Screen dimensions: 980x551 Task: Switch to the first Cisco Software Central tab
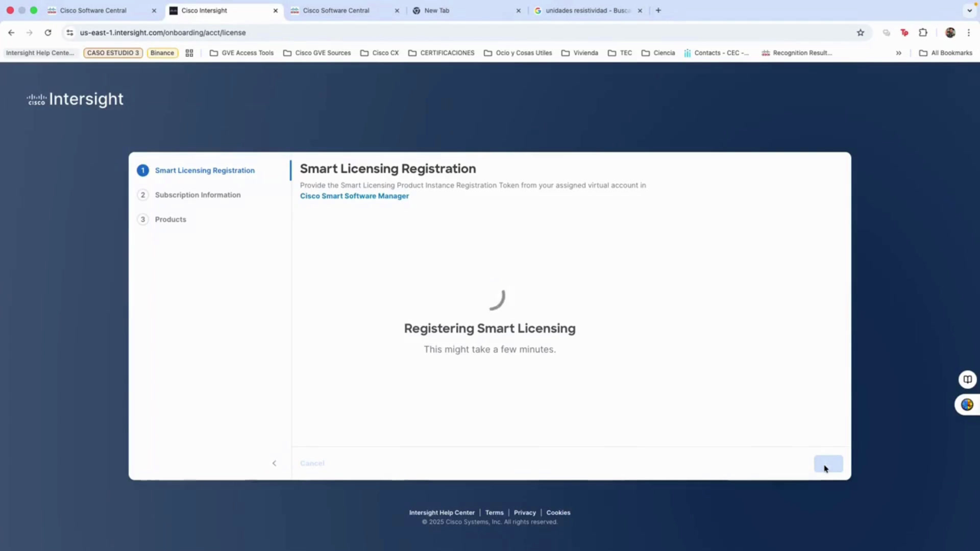pyautogui.click(x=101, y=10)
